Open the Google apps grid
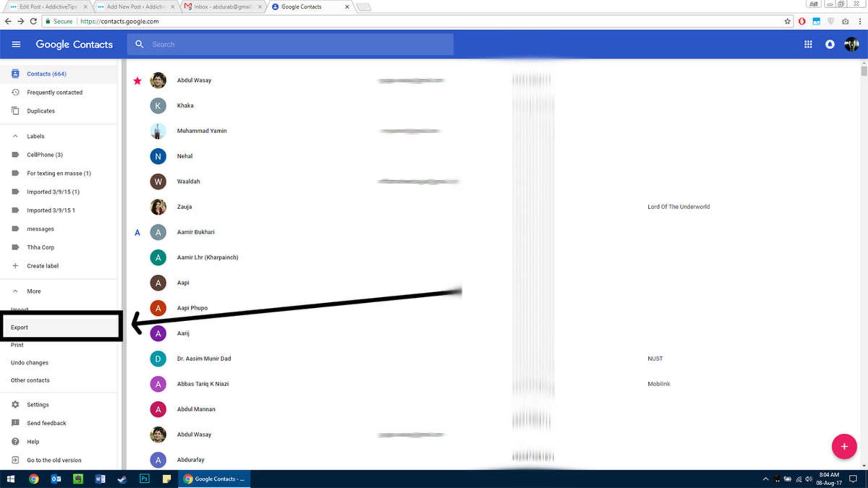The image size is (868, 488). tap(808, 44)
